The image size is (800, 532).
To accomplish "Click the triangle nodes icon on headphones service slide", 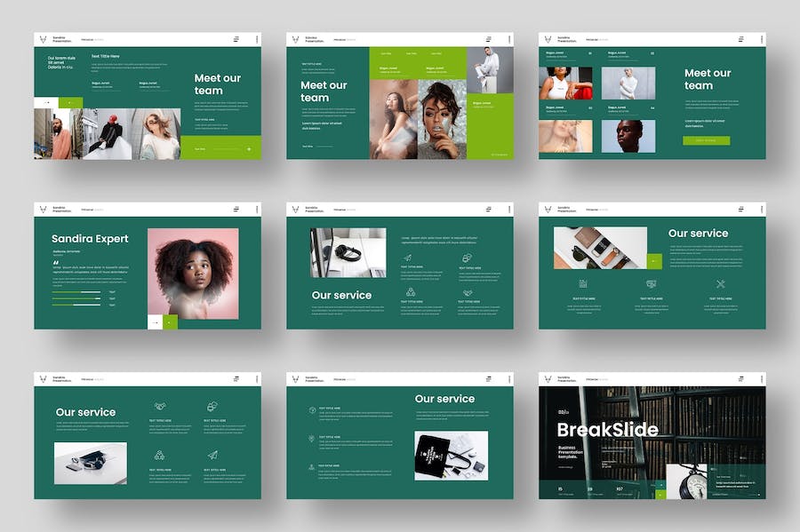I will pos(411,292).
